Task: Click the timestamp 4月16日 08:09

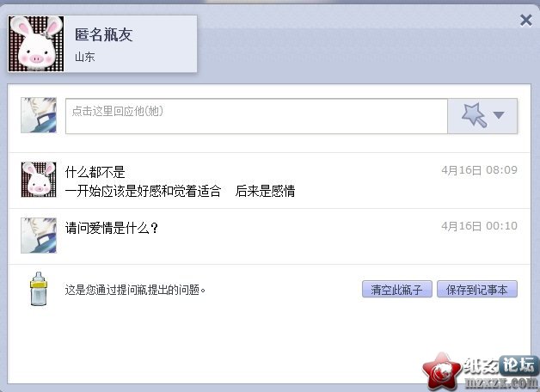Action: coord(480,170)
